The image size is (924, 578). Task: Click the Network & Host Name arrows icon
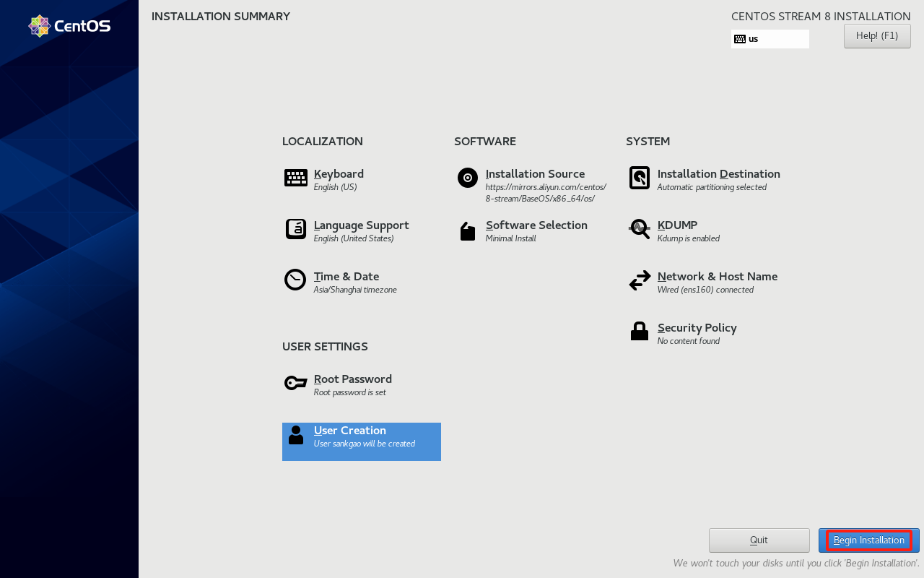click(x=639, y=280)
